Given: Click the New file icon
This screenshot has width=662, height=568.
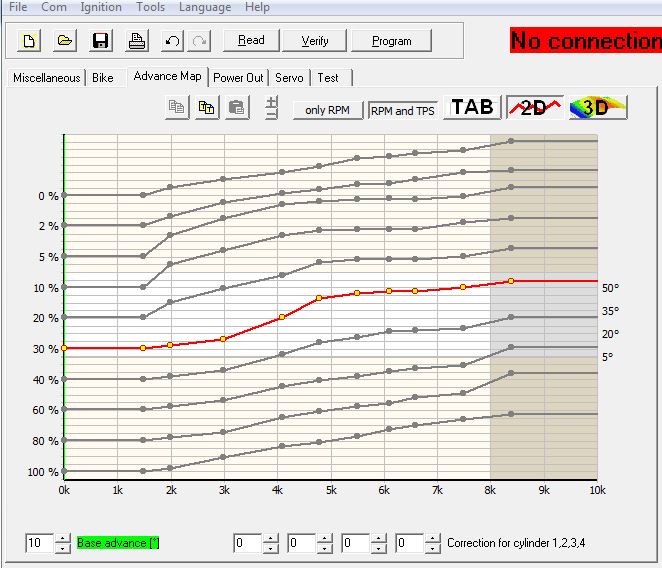Looking at the screenshot, I should click(x=29, y=41).
